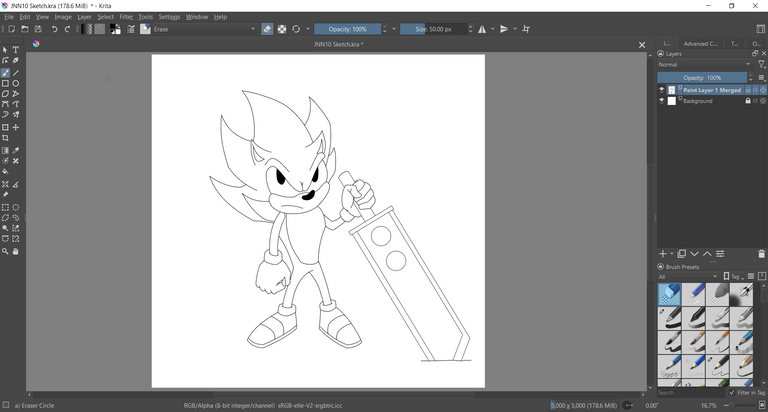Open the Normal layer blend mode dropdown
Viewport: 768px width, 412px height.
coord(704,65)
